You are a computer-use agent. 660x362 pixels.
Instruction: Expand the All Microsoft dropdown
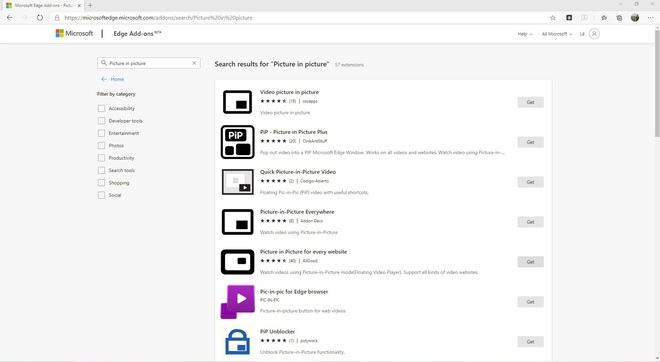tap(556, 34)
